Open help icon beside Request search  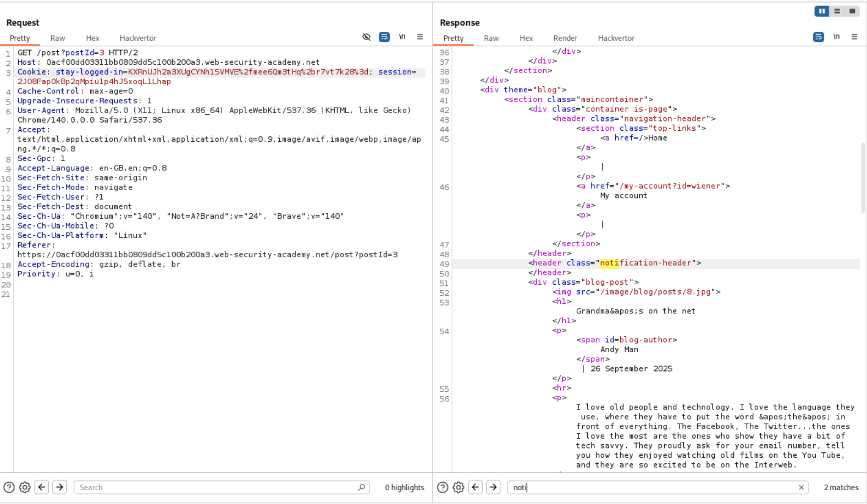pyautogui.click(x=9, y=488)
